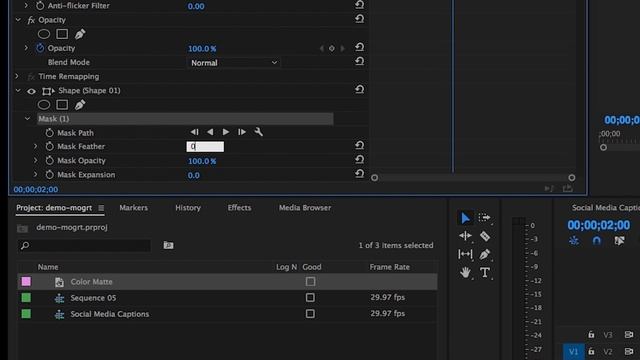Expand Mask Expansion property

tap(36, 175)
